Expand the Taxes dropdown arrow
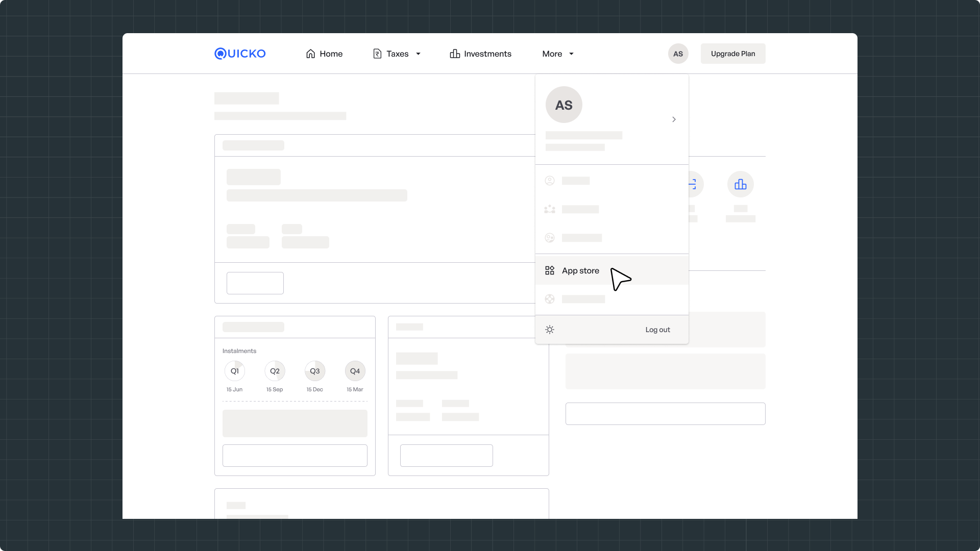 click(x=418, y=54)
